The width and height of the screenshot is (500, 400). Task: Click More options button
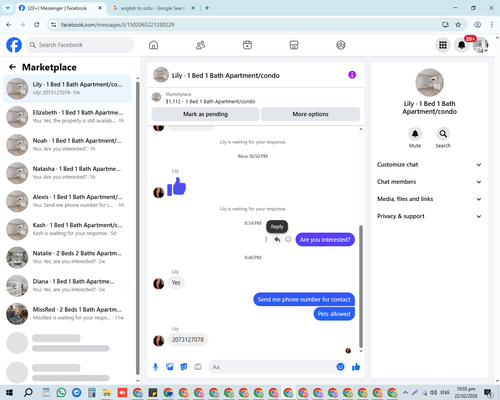[x=310, y=114]
